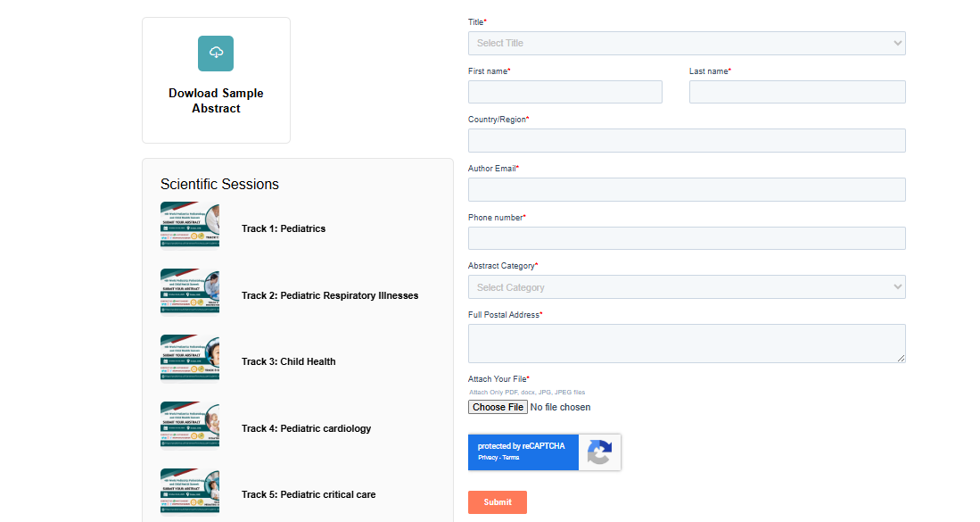Select the Track 4 Pediatric cardiology thumbnail

point(190,426)
